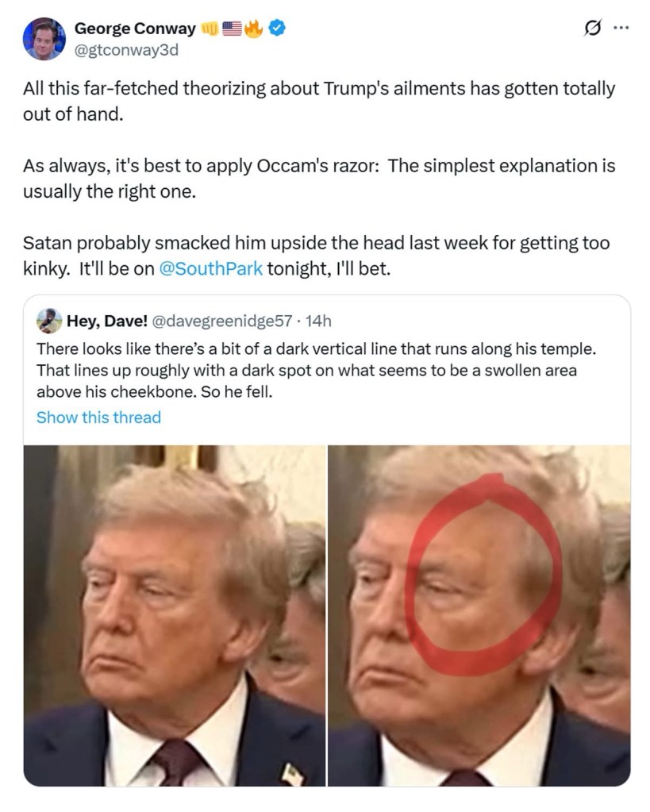This screenshot has width=650, height=812.
Task: Click the American flag emoji badge
Action: (x=232, y=29)
